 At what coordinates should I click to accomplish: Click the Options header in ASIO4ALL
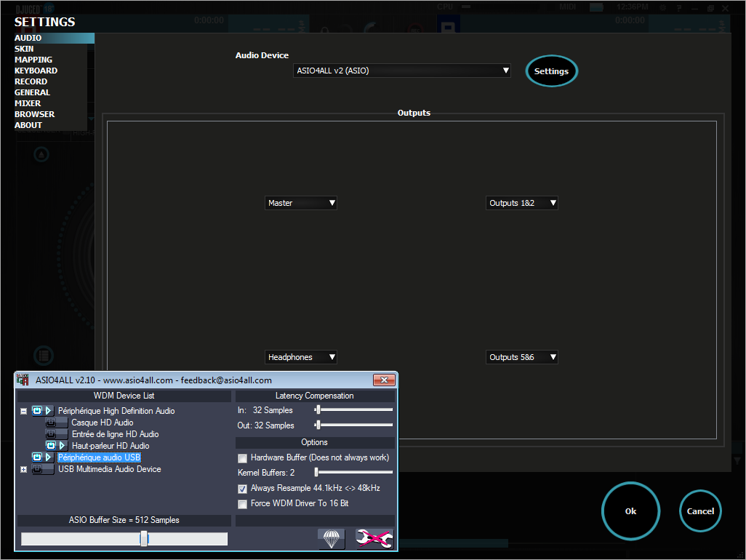(x=315, y=442)
